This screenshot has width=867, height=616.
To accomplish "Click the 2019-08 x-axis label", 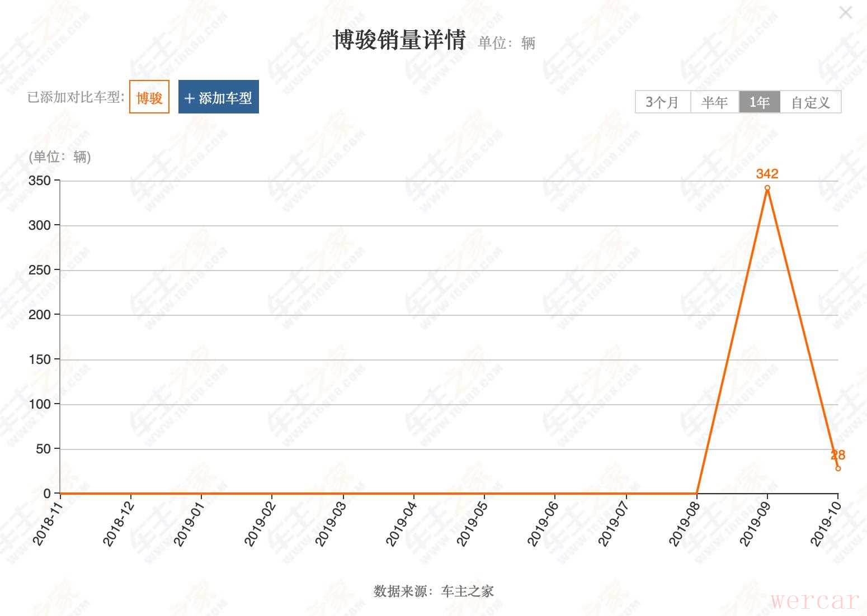I will [x=685, y=523].
